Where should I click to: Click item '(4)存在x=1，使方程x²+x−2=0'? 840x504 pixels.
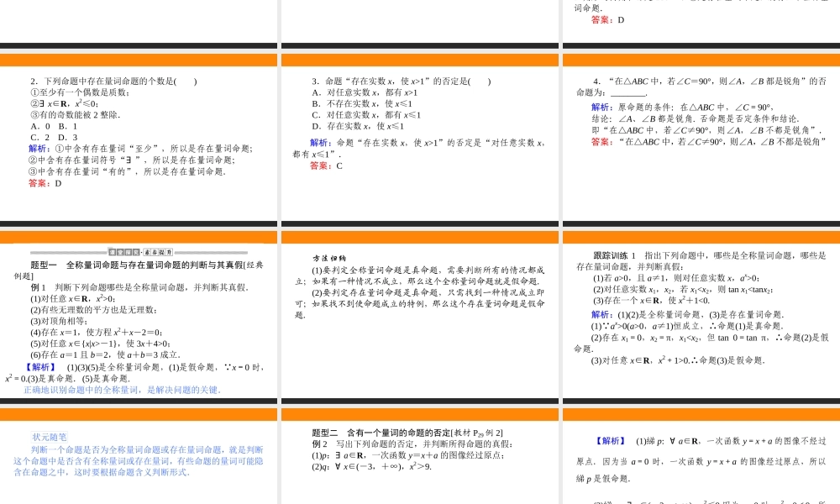(97, 333)
